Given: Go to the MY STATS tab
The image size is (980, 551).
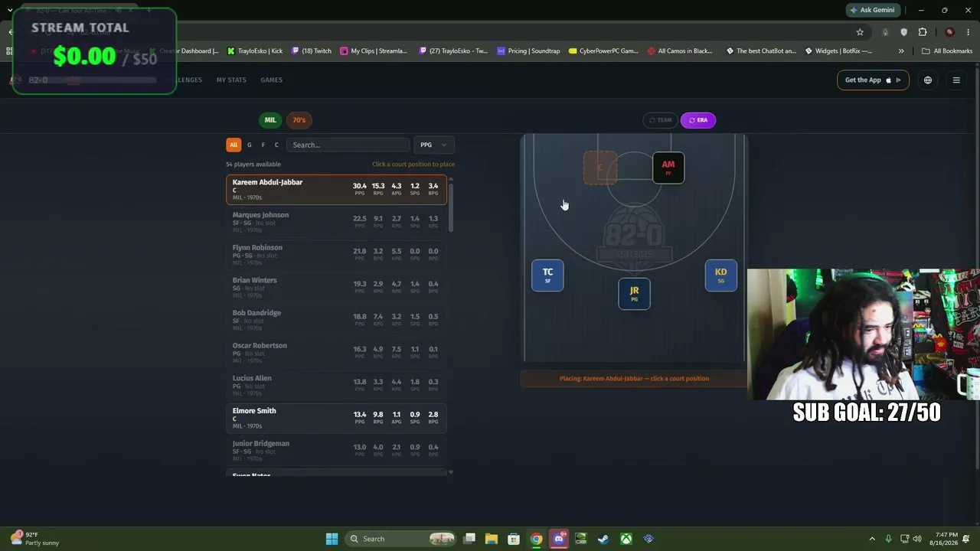Looking at the screenshot, I should coord(231,80).
